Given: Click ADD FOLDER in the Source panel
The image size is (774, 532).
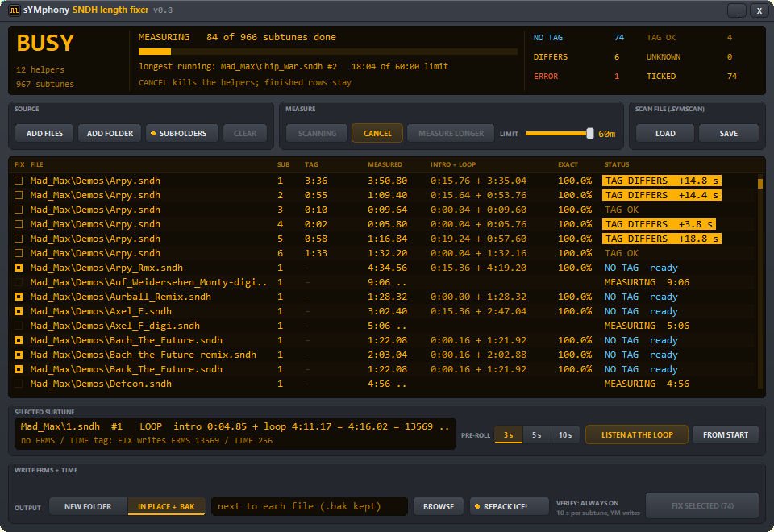Looking at the screenshot, I should tap(110, 133).
